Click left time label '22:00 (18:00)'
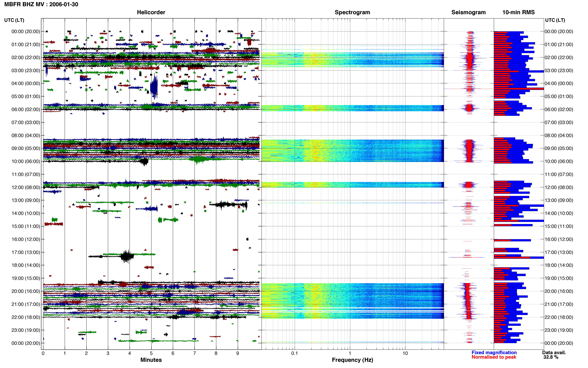The width and height of the screenshot is (588, 368). 26,317
